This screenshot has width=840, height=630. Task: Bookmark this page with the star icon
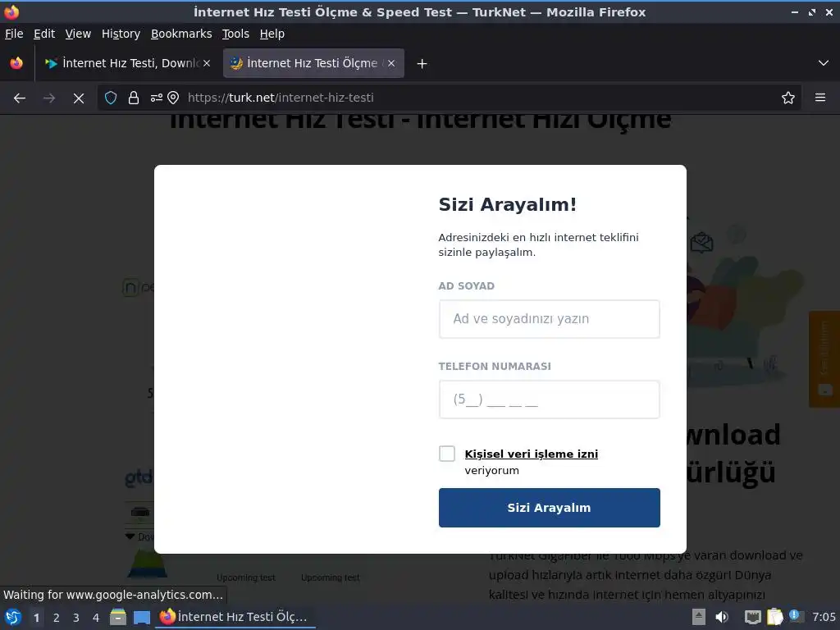point(788,98)
